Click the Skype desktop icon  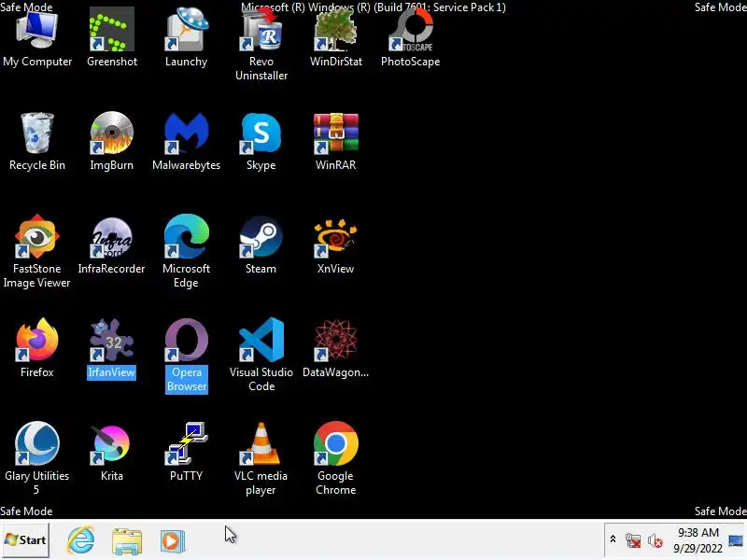point(261,133)
